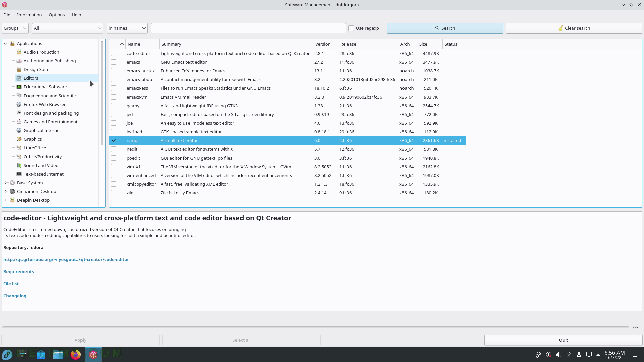Open the Help menu
This screenshot has width=644, height=362.
[x=76, y=15]
